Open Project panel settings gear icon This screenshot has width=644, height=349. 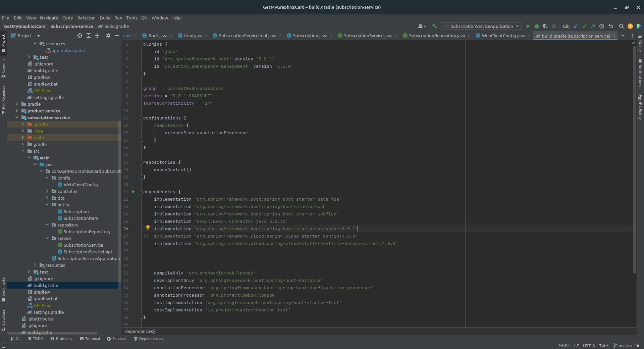point(108,36)
